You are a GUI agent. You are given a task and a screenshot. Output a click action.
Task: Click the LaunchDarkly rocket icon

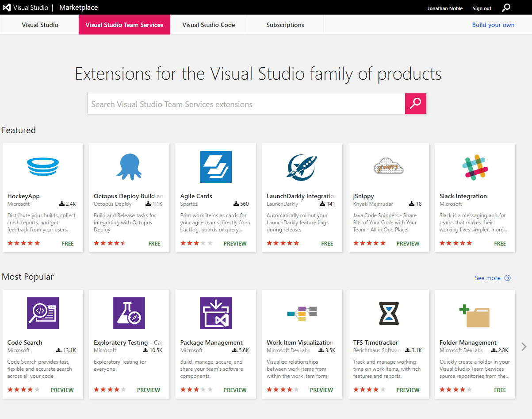tap(302, 167)
